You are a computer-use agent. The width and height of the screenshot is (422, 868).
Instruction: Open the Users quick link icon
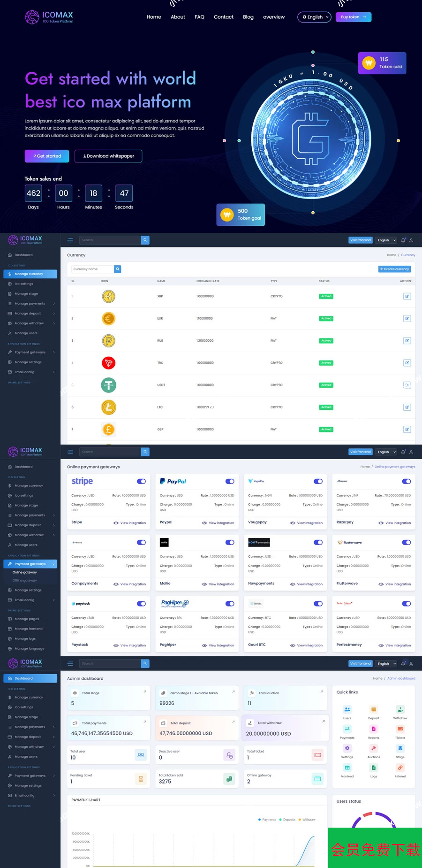click(347, 709)
